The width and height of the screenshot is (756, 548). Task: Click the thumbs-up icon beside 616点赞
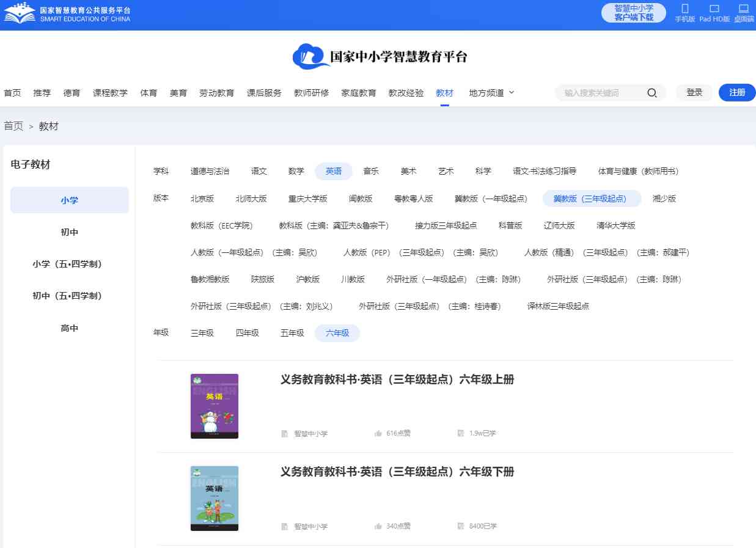tap(378, 433)
